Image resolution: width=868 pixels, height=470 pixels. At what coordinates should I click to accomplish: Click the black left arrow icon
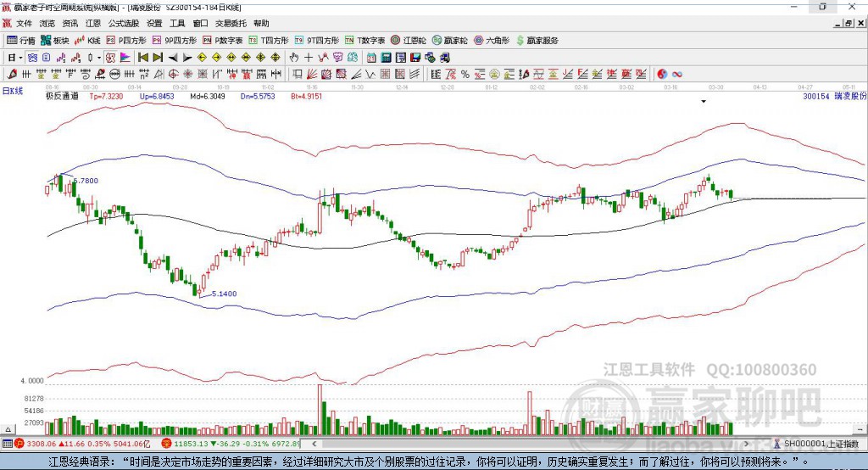click(173, 58)
